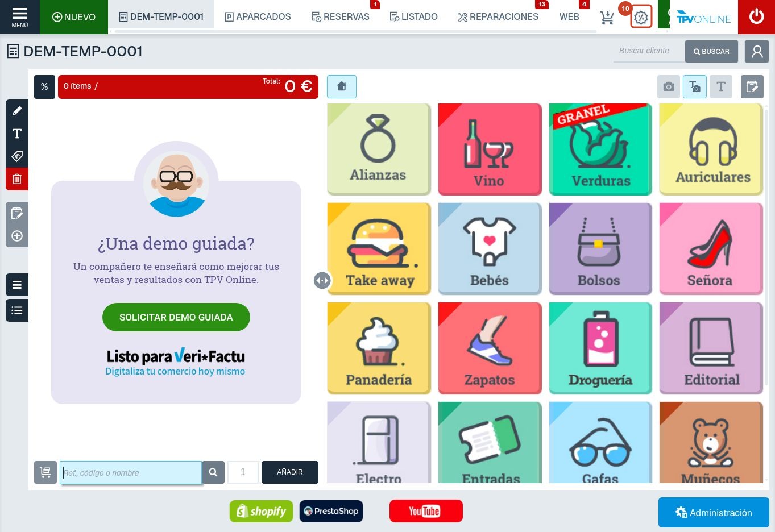This screenshot has height=532, width=775.
Task: Select the text T tool in left sidebar
Action: [x=17, y=134]
